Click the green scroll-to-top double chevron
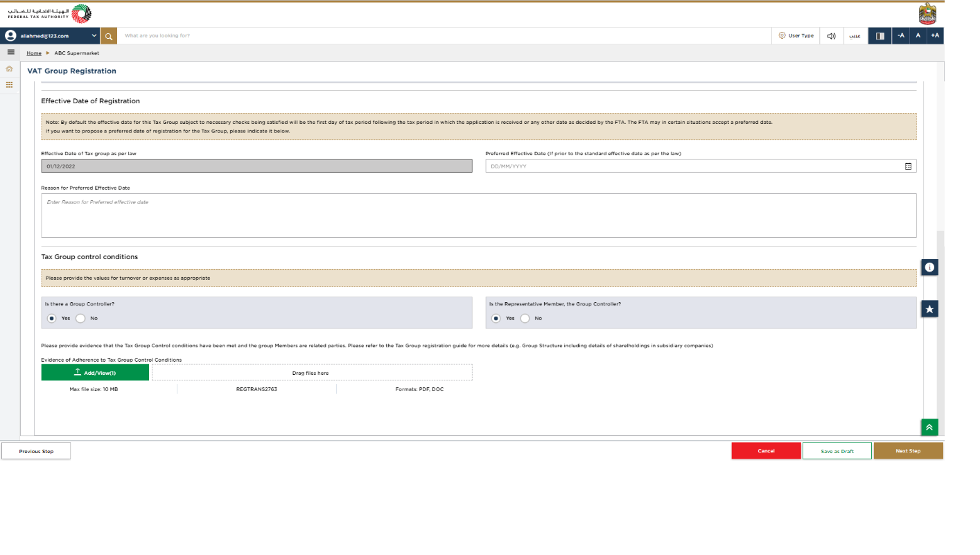The width and height of the screenshot is (980, 555). [929, 428]
